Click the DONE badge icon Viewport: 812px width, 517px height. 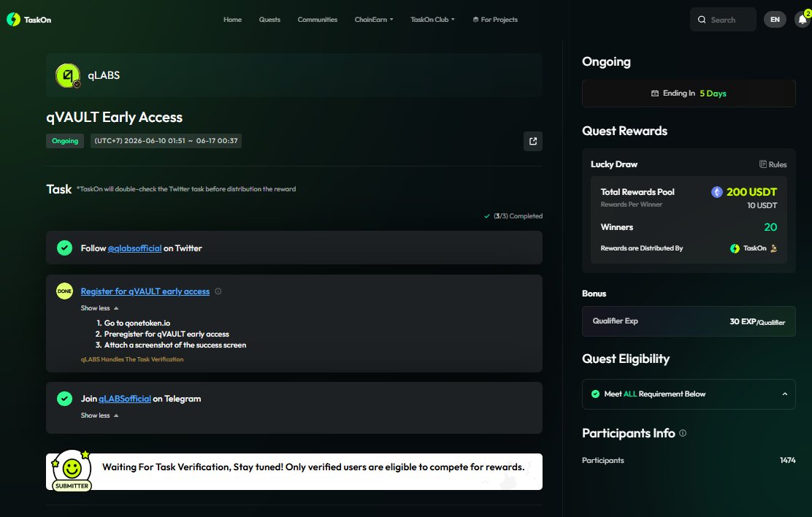tap(64, 291)
